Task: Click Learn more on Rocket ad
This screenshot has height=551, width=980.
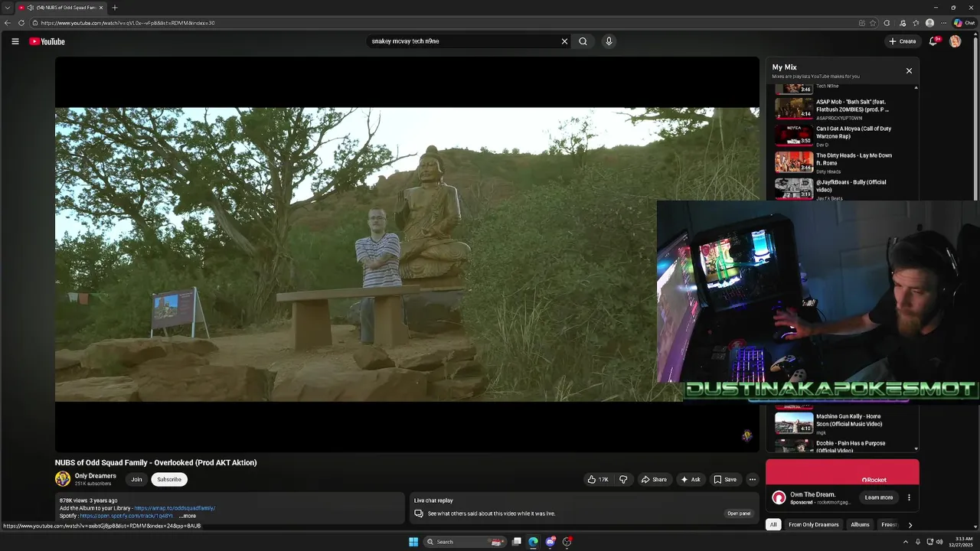Action: (x=878, y=497)
